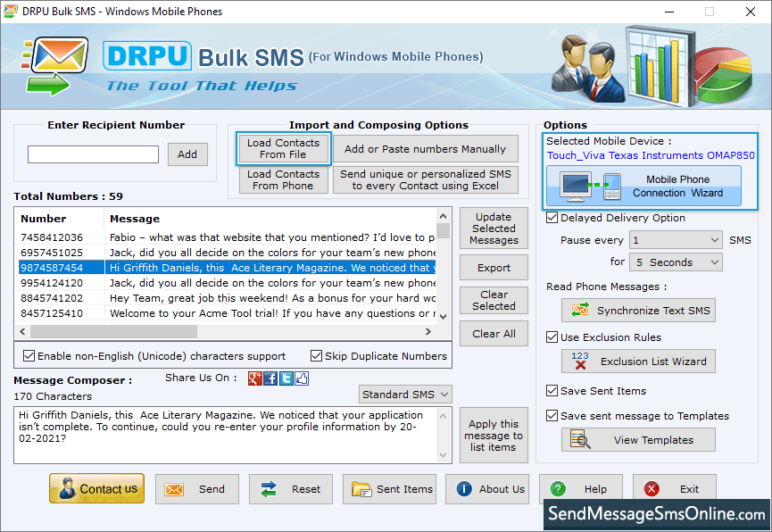Click the Export button

click(x=494, y=268)
